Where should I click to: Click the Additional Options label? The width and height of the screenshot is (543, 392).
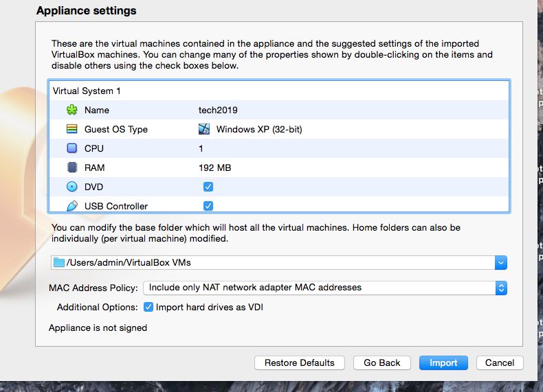click(98, 308)
